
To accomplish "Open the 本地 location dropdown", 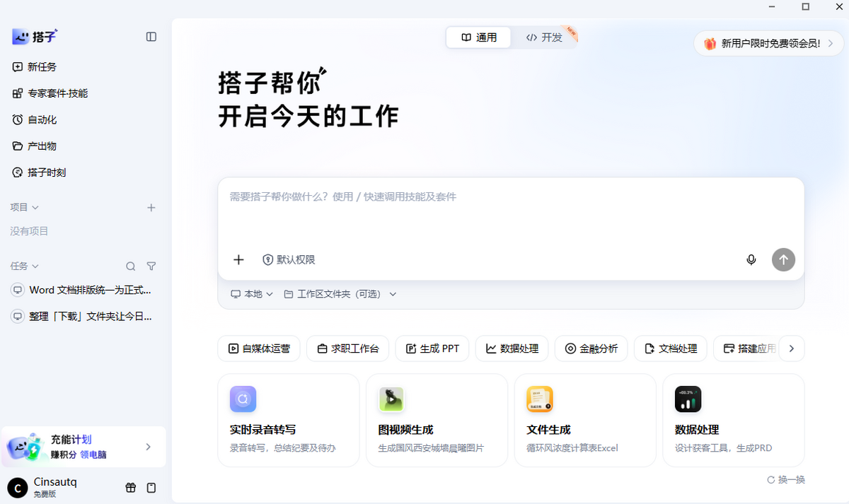I will (x=252, y=294).
